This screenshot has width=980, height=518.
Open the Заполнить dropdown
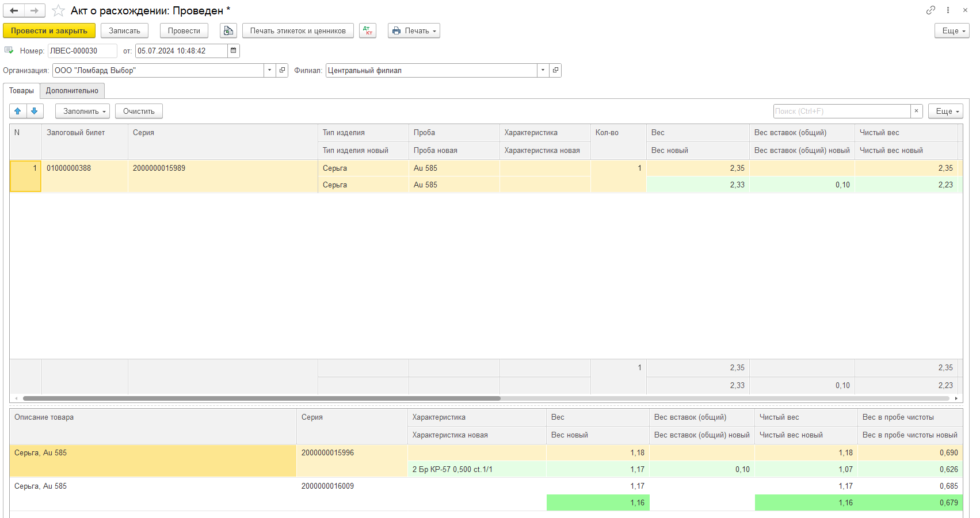point(82,111)
